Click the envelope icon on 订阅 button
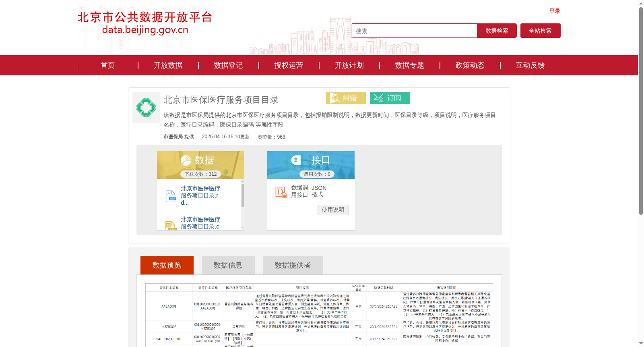This screenshot has height=347, width=644. (x=378, y=98)
